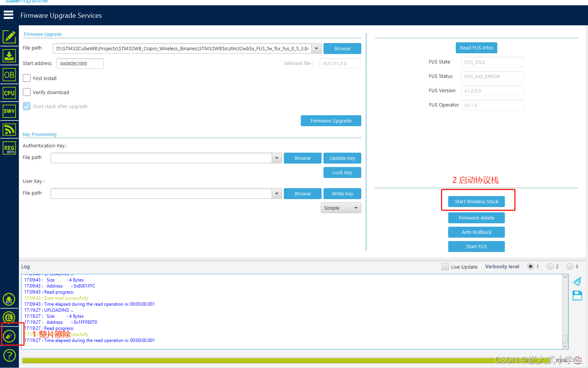Enable the First install checkbox

26,78
